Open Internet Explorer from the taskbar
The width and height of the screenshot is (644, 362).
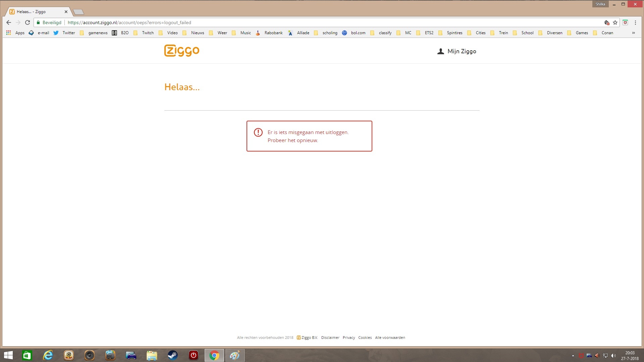48,355
